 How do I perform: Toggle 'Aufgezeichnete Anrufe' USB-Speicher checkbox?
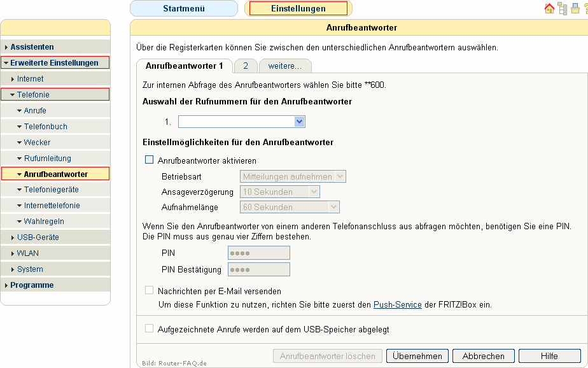150,329
